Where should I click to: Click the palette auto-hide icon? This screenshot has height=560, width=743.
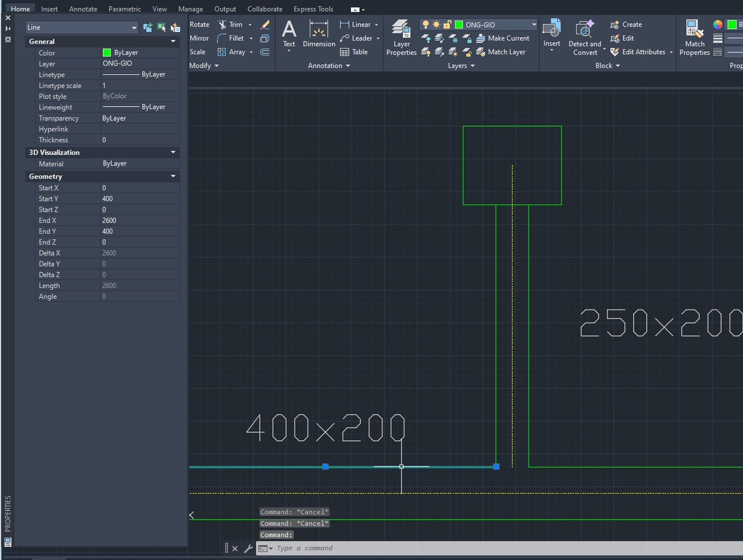(x=8, y=28)
